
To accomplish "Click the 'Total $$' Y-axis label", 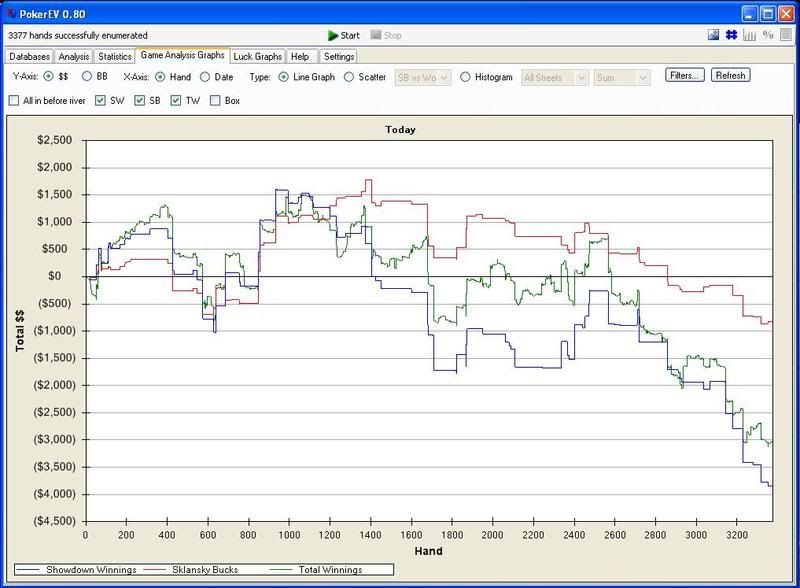I will coord(19,331).
